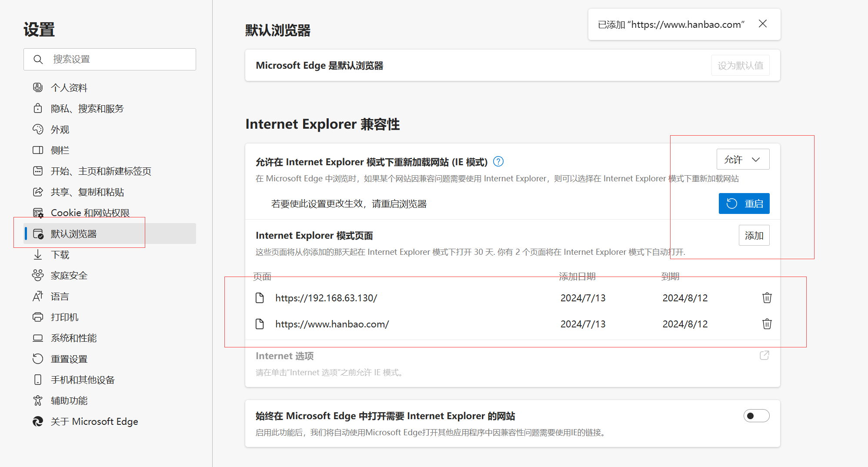
Task: Click the Profile (个人资料) sidebar icon
Action: click(38, 87)
